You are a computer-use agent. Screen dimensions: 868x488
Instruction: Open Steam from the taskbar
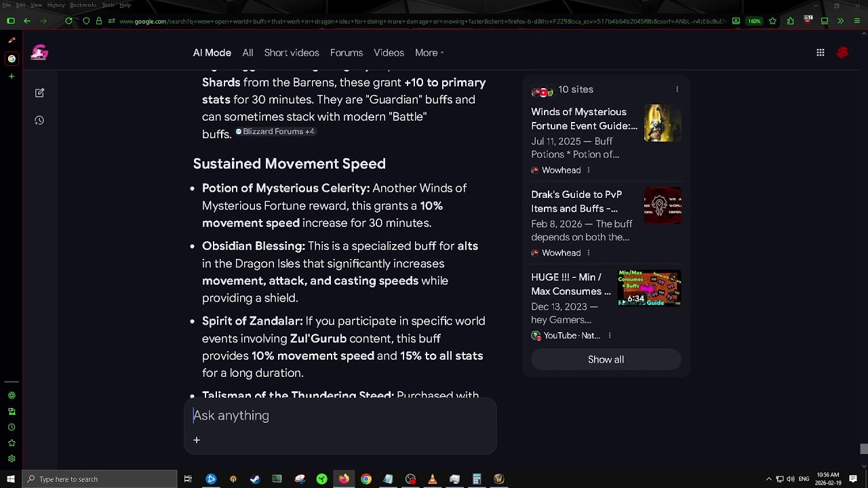coord(255,479)
